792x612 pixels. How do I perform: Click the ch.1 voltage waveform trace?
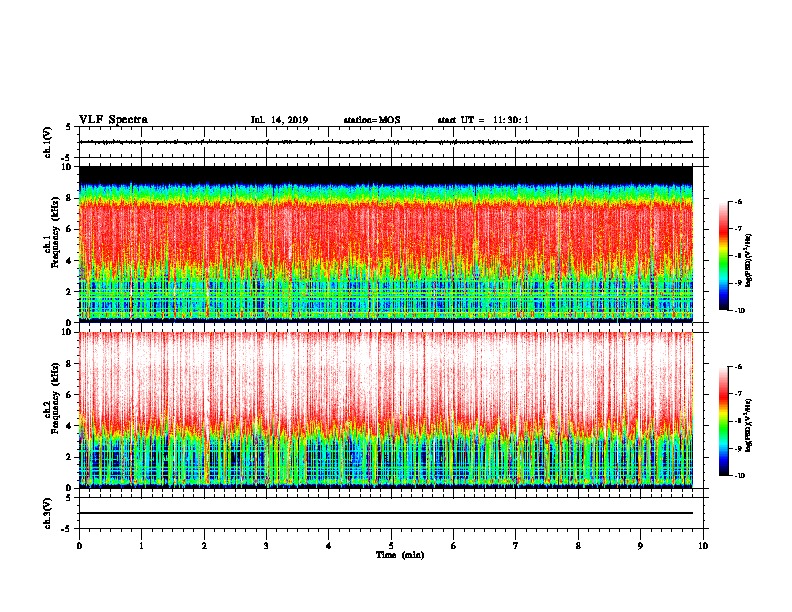(x=386, y=142)
